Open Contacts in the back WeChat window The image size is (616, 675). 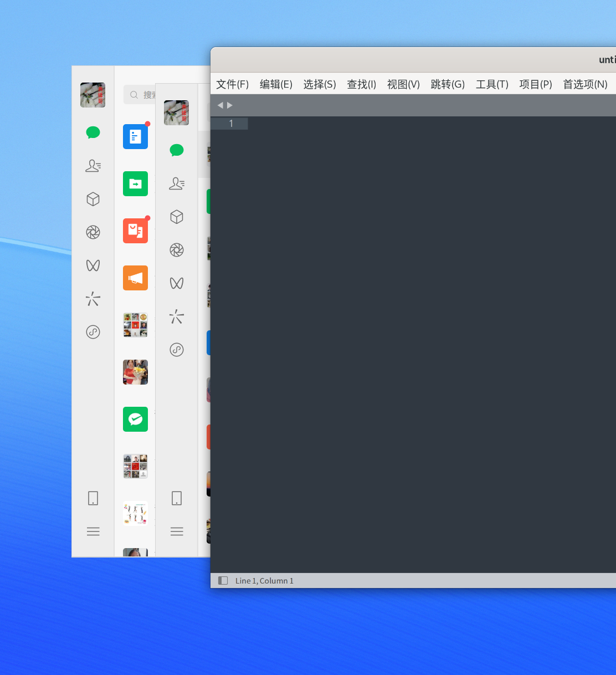pos(93,166)
